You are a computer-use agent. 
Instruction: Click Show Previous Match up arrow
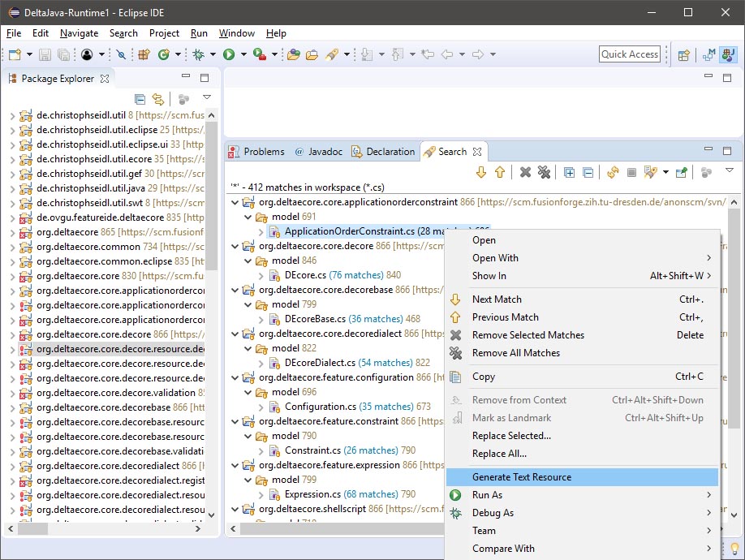click(x=499, y=172)
